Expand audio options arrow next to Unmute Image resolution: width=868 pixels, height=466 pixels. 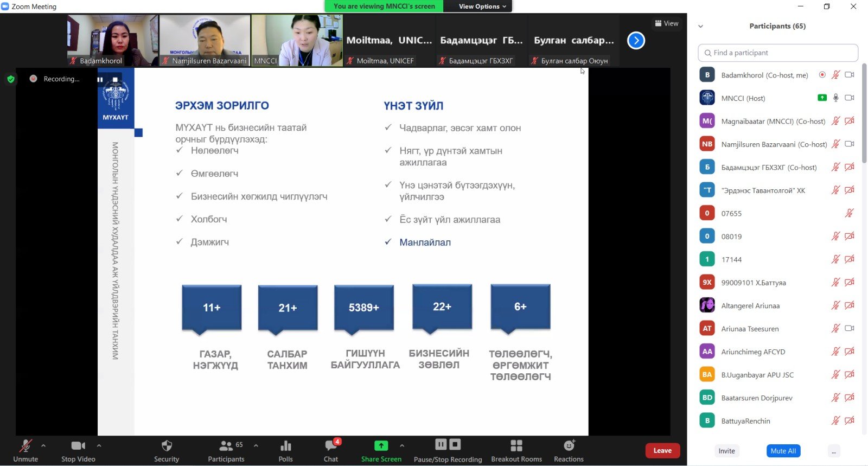pyautogui.click(x=43, y=445)
